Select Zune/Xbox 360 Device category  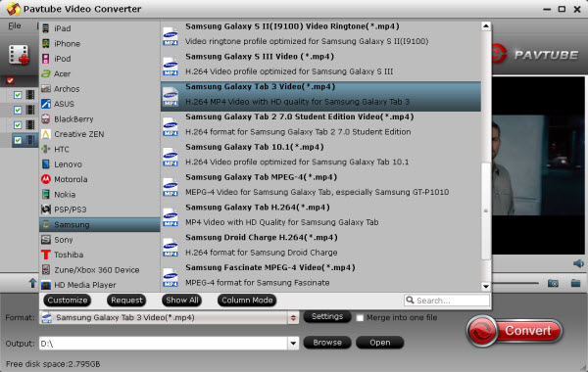tap(99, 270)
